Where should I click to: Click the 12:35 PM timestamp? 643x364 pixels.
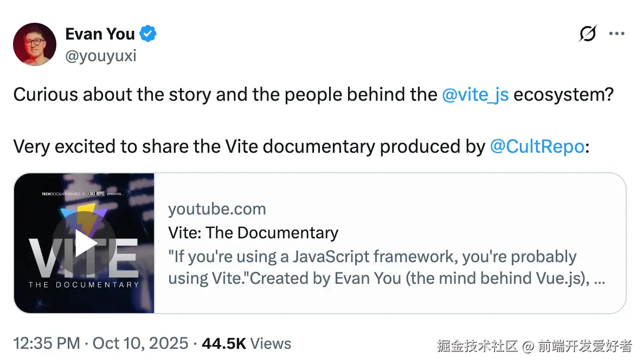click(46, 343)
